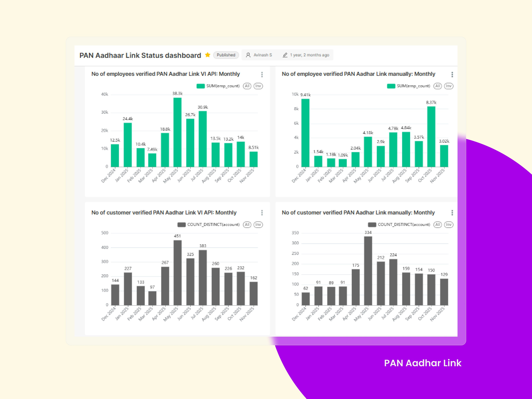Click All legend selector in employee manual chart
Image resolution: width=532 pixels, height=399 pixels.
click(x=437, y=86)
